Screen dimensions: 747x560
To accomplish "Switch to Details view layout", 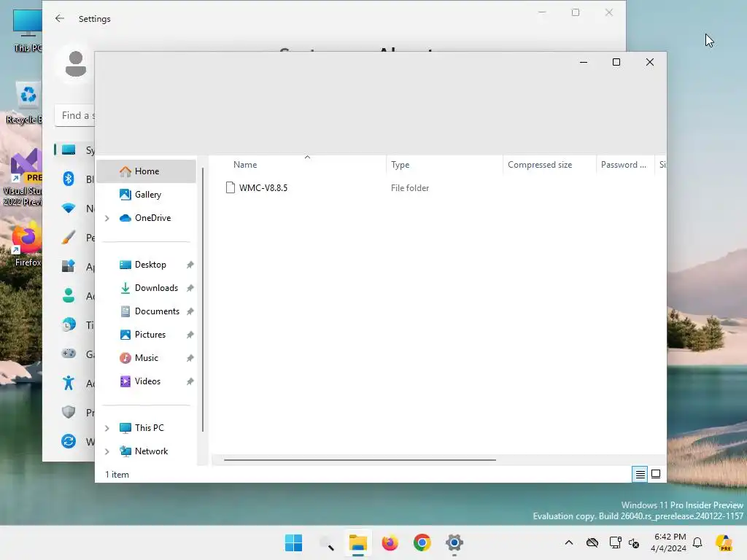I will tap(640, 474).
